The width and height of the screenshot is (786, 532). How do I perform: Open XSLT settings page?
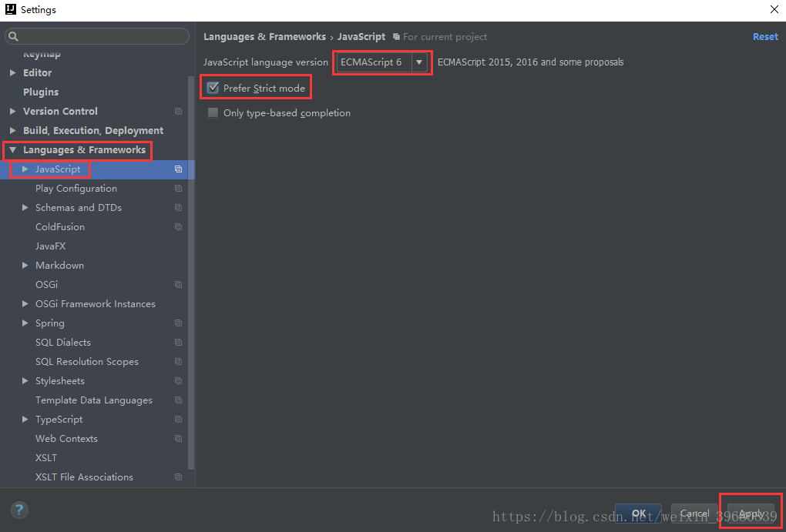[46, 458]
